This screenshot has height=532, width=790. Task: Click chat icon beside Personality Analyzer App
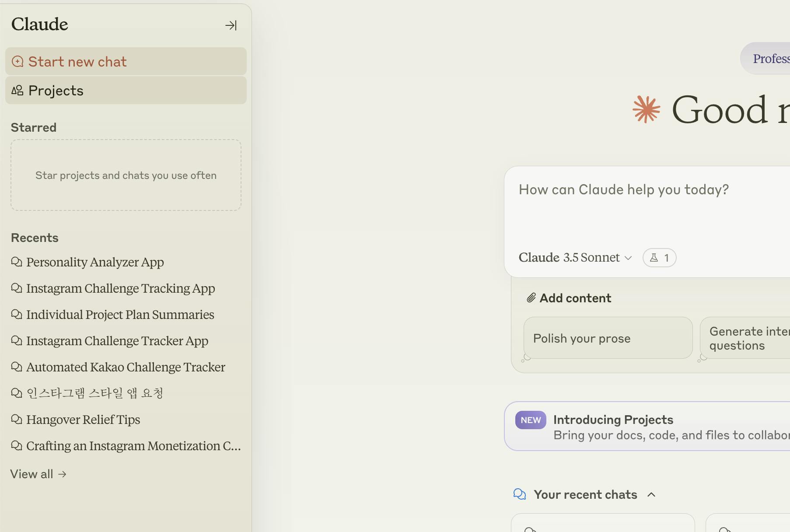[17, 262]
